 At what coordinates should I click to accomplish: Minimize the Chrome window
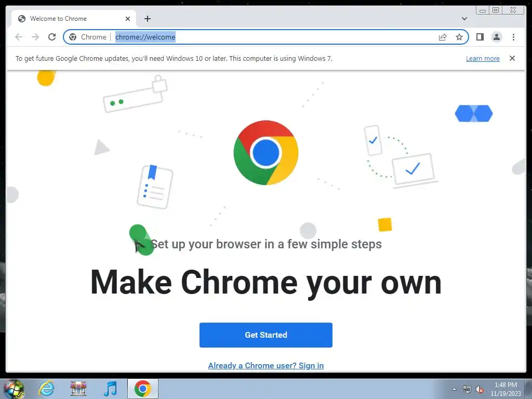[483, 10]
